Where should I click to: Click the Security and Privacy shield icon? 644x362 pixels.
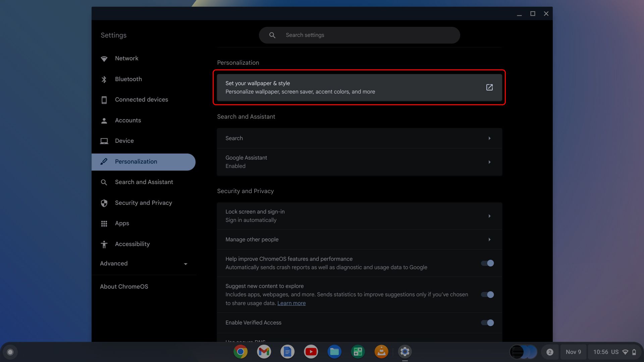pos(104,203)
